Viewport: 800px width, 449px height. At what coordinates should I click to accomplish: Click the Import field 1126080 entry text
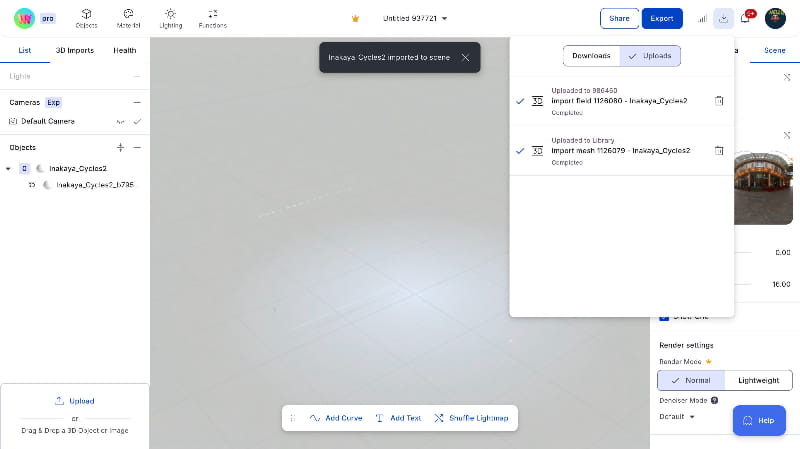coord(619,101)
